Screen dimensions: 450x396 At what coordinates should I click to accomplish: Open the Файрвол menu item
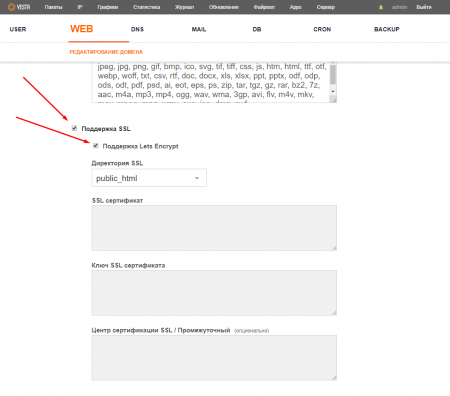(x=264, y=7)
